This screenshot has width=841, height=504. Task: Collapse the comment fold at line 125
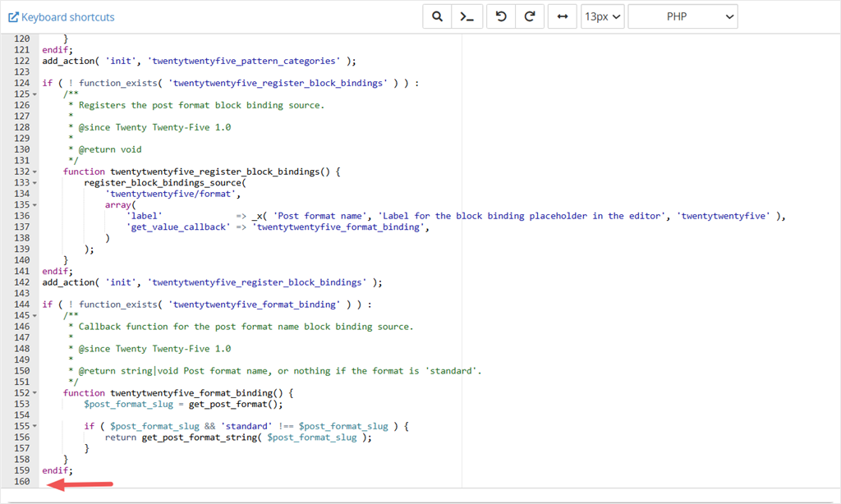tap(34, 94)
